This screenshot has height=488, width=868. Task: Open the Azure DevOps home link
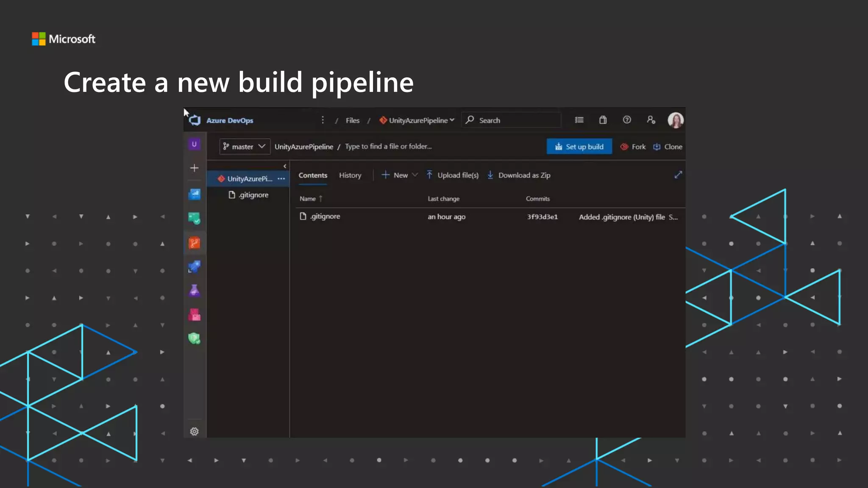pos(230,120)
